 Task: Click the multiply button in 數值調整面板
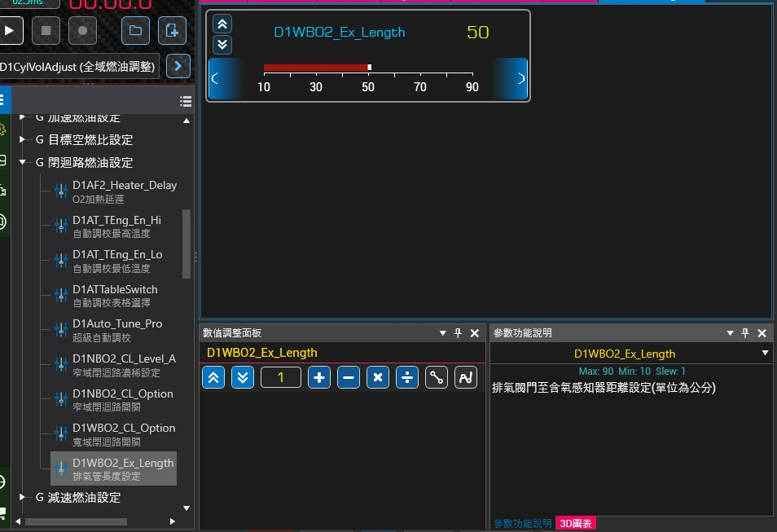point(378,378)
